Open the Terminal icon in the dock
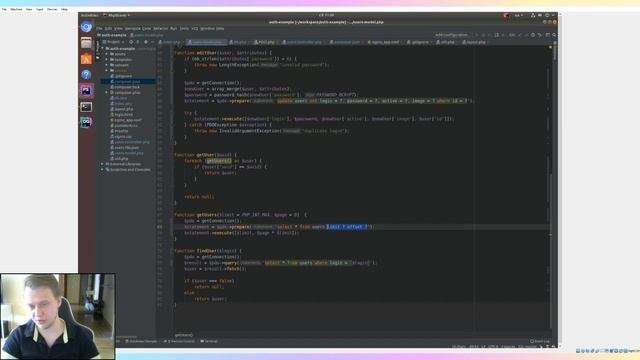640x360 pixels. click(x=86, y=107)
